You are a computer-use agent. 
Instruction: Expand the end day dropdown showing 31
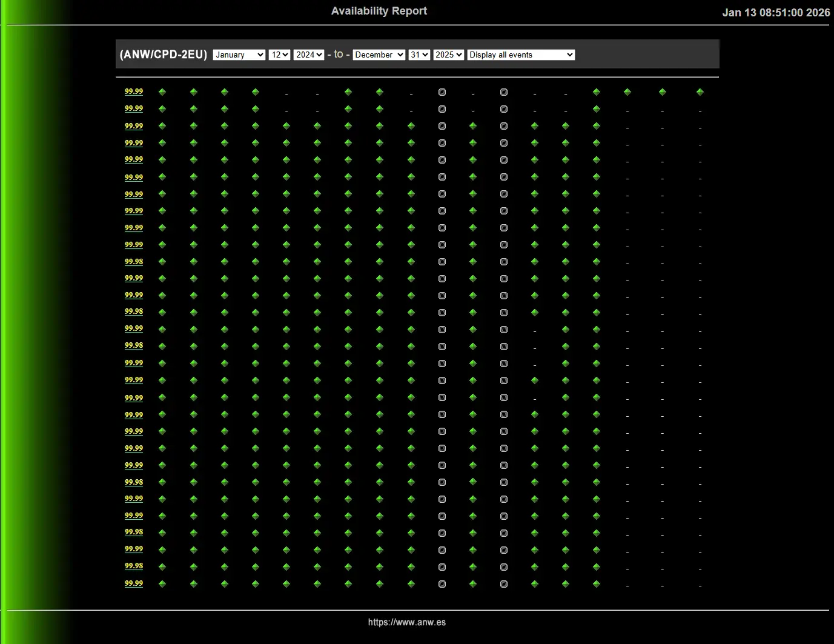419,55
